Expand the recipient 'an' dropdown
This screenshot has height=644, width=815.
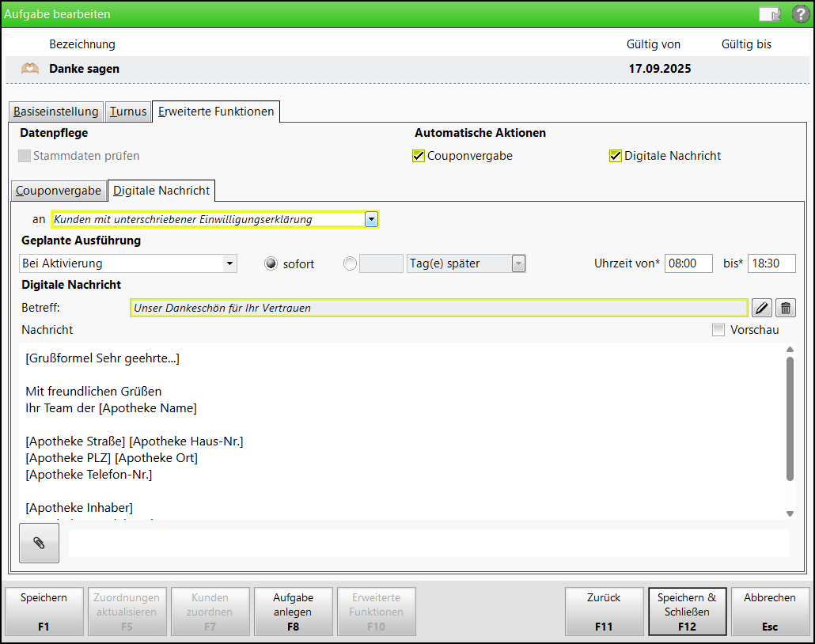click(371, 220)
